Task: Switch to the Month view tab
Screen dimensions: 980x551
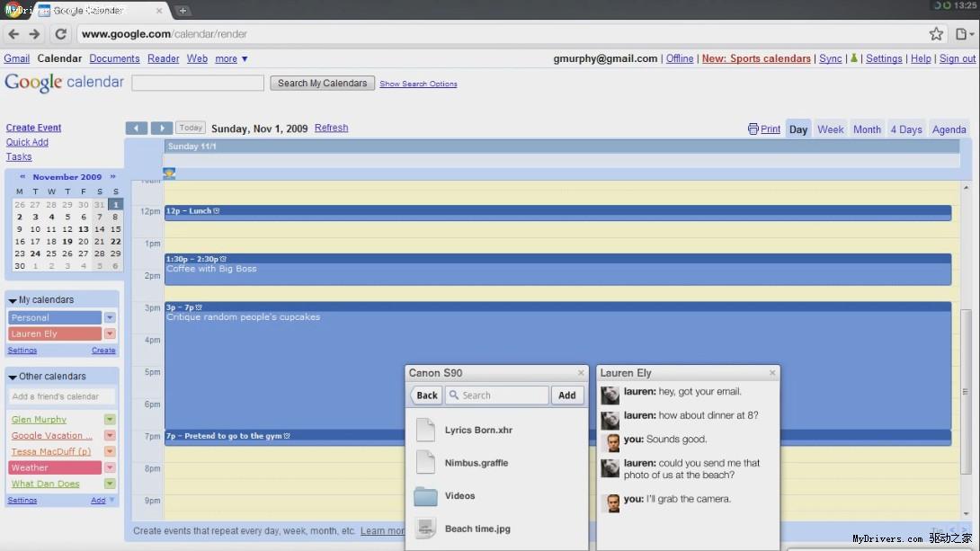Action: tap(867, 129)
